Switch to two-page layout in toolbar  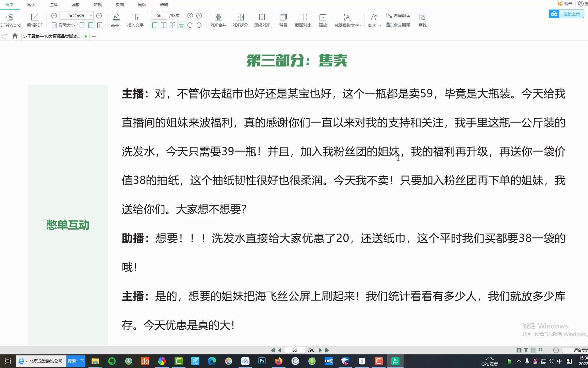pos(164,25)
